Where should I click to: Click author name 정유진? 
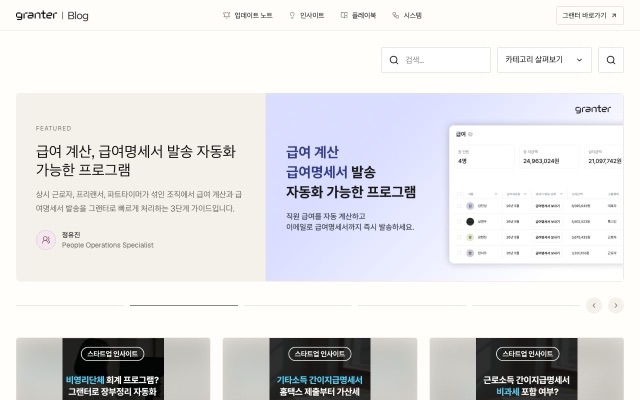71,235
